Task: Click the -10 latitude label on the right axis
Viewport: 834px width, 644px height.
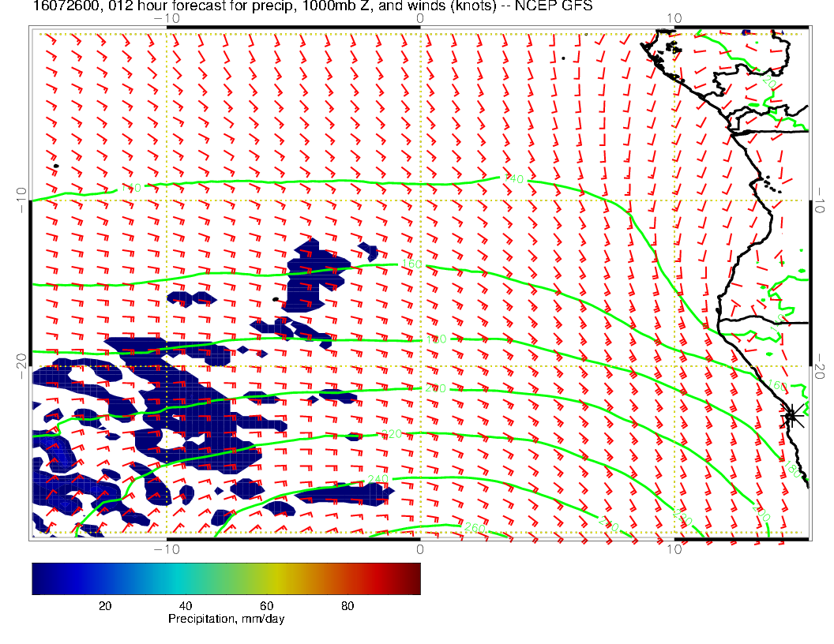Action: coord(821,200)
